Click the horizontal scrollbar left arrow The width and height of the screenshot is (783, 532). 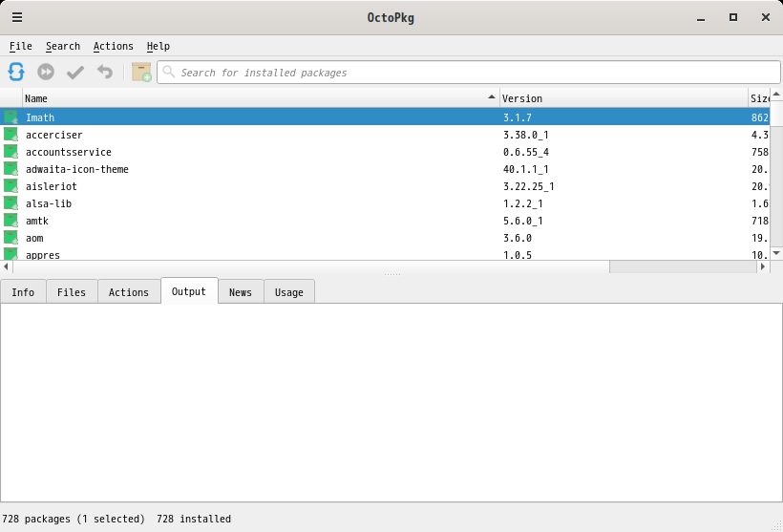[x=6, y=266]
